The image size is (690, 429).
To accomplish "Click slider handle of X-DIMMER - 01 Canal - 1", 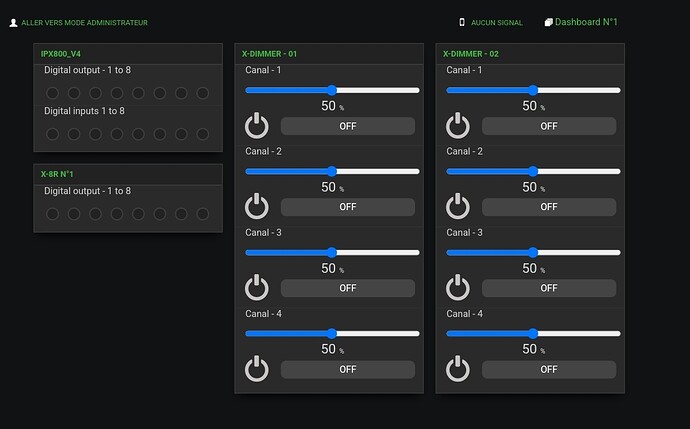I will pyautogui.click(x=332, y=90).
